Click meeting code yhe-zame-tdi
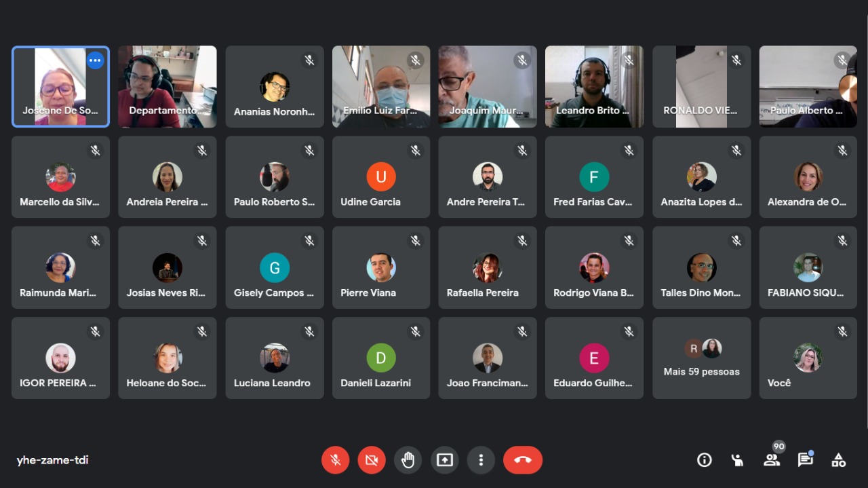The width and height of the screenshot is (868, 488). 53,460
